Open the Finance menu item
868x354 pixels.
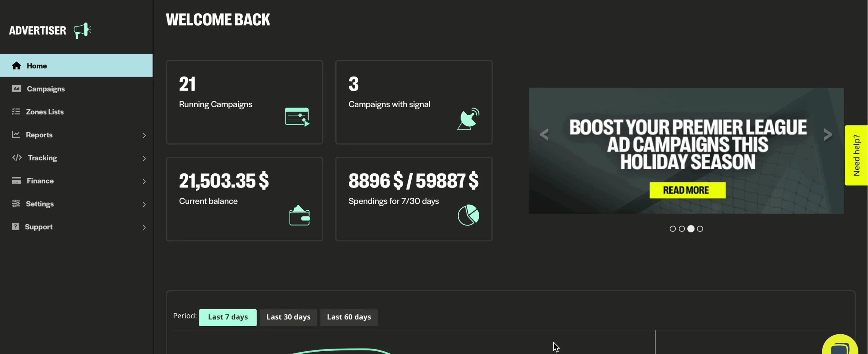click(x=76, y=181)
